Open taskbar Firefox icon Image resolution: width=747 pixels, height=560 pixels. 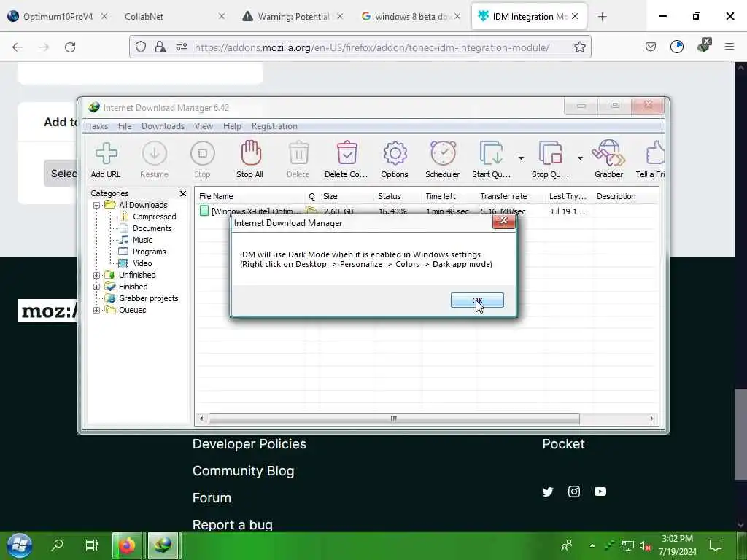click(x=127, y=545)
